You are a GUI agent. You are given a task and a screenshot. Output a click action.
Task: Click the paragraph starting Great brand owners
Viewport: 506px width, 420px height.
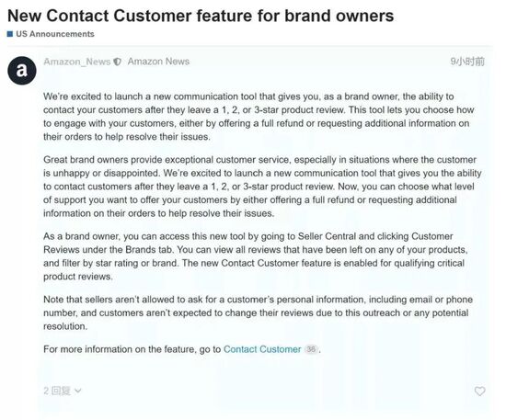262,187
